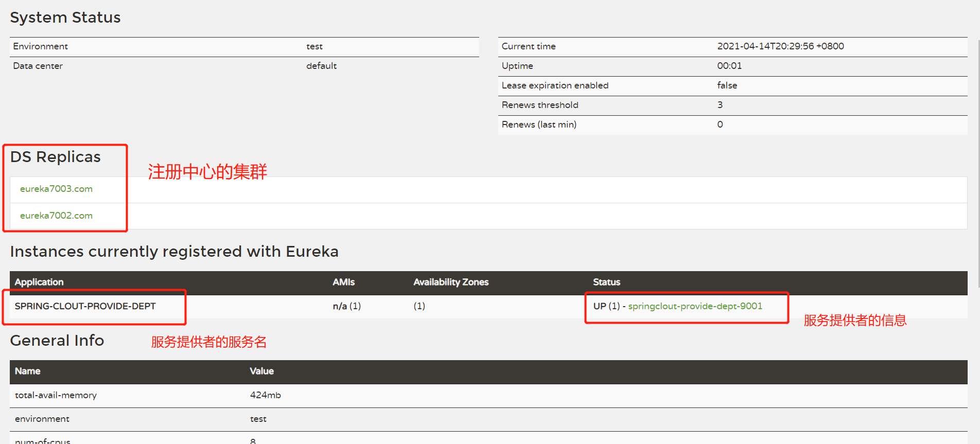Screen dimensions: 980x444
Task: Select the AMIs value n/a (1)
Action: point(347,306)
